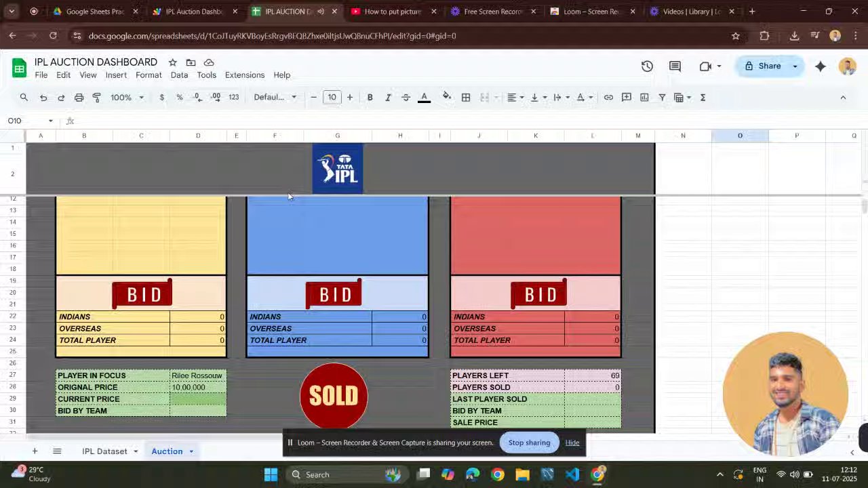Image resolution: width=868 pixels, height=488 pixels.
Task: Open the table views dropdown
Action: (682, 98)
